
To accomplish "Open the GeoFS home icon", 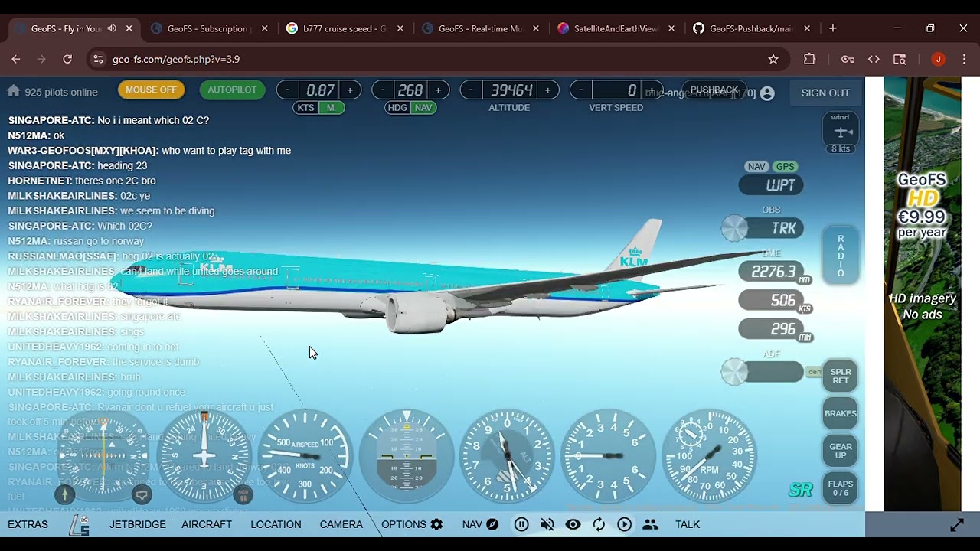I will click(x=13, y=91).
